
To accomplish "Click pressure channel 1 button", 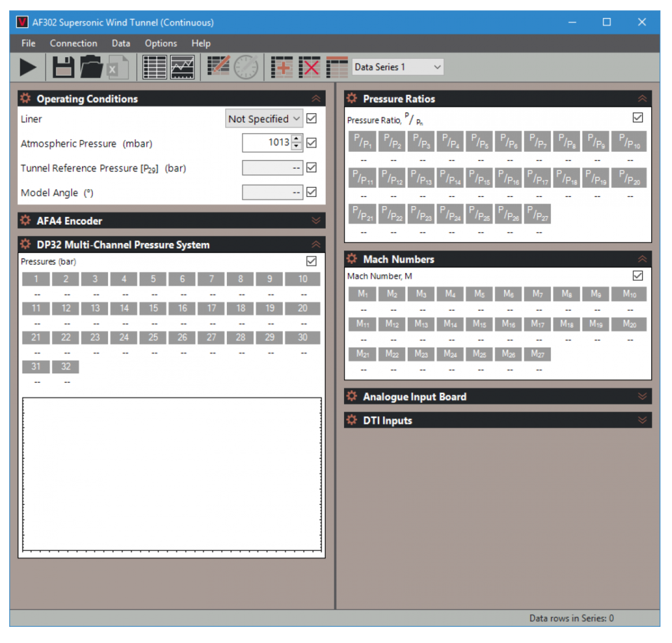I will tap(36, 279).
